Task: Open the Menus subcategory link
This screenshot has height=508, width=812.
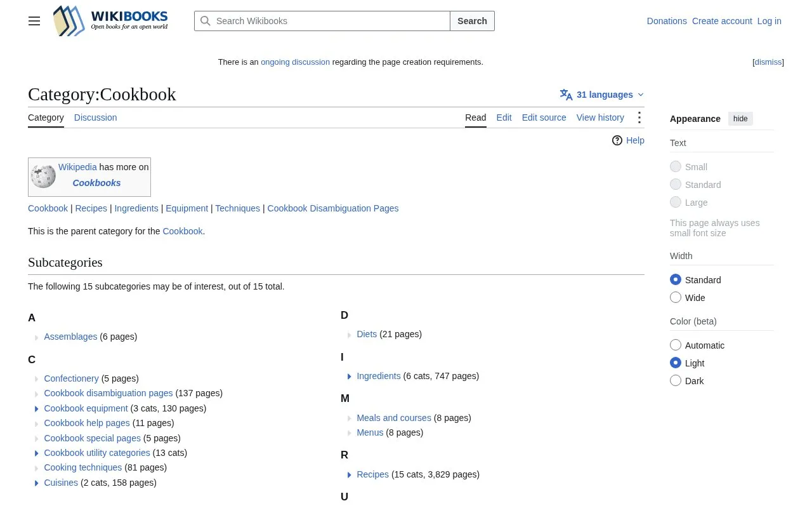Action: click(x=370, y=432)
